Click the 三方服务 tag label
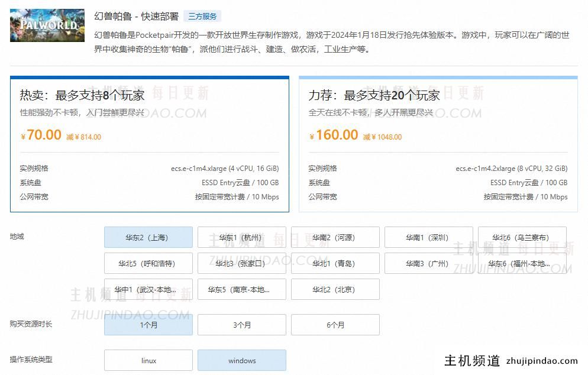 click(x=202, y=16)
